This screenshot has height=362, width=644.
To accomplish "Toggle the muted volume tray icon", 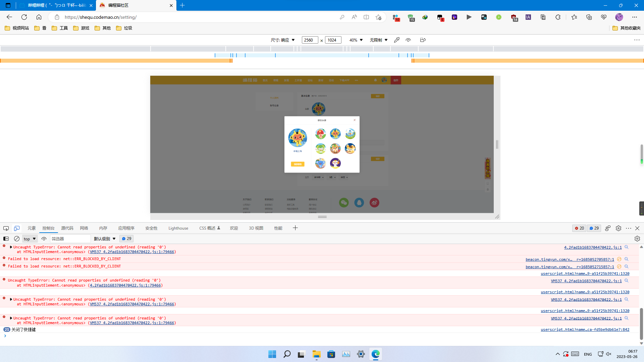I will click(x=609, y=354).
